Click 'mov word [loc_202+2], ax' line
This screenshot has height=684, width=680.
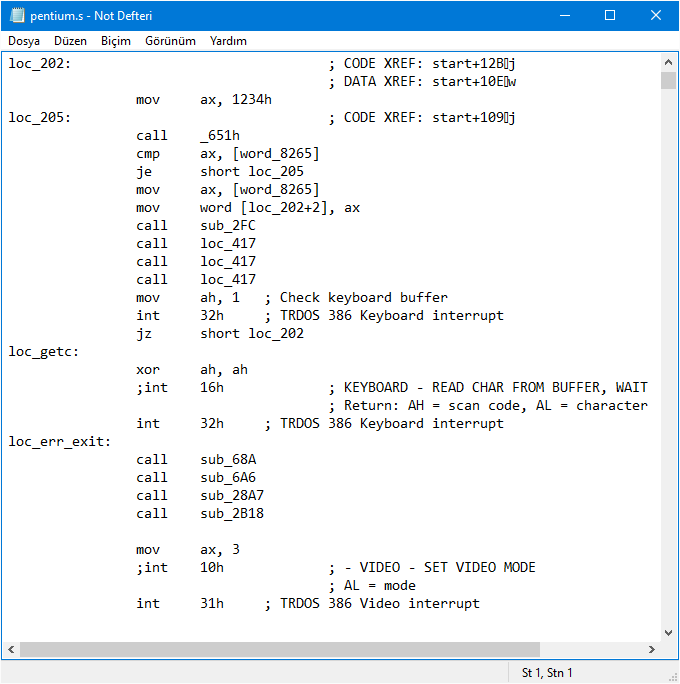coord(248,208)
